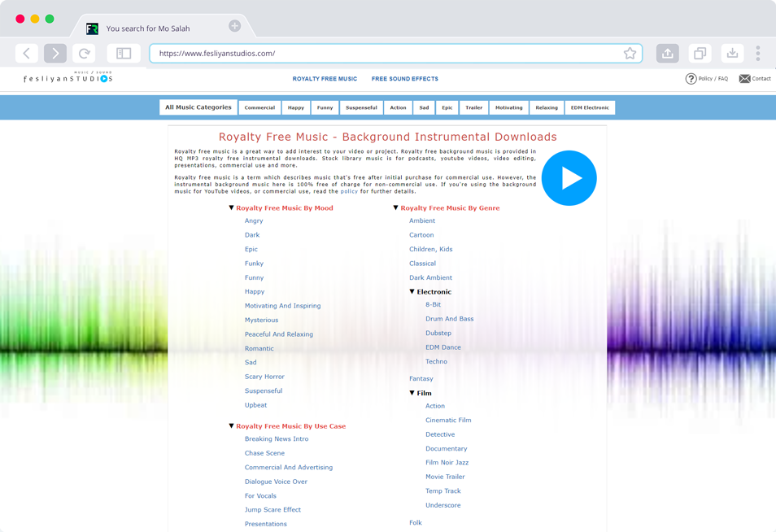Open Policy / FAQ help link
This screenshot has width=776, height=532.
(x=706, y=79)
